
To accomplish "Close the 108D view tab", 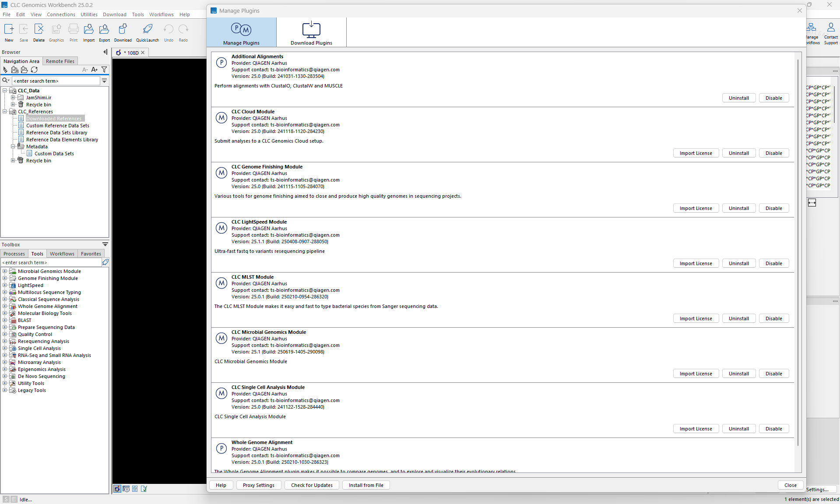I will 143,52.
